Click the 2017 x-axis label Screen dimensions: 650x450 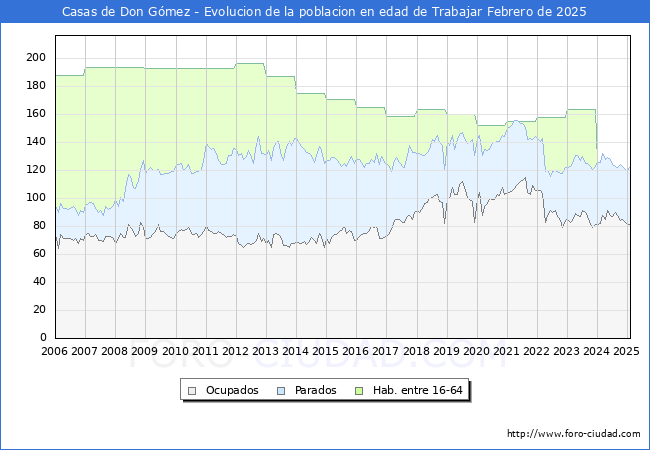click(386, 351)
